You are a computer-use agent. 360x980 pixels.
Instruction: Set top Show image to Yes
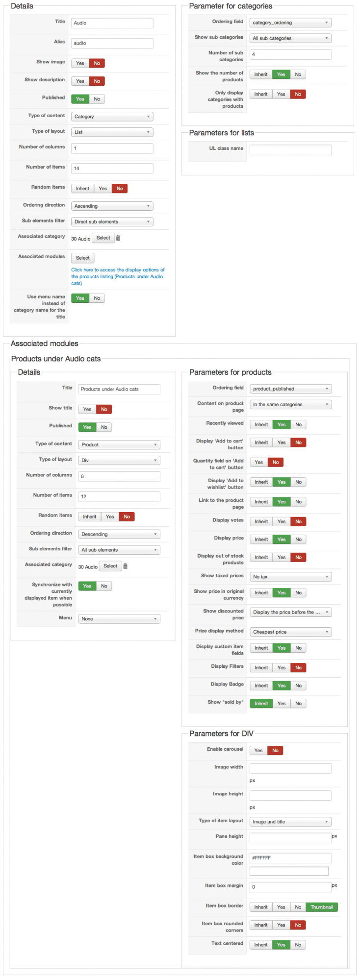point(80,63)
